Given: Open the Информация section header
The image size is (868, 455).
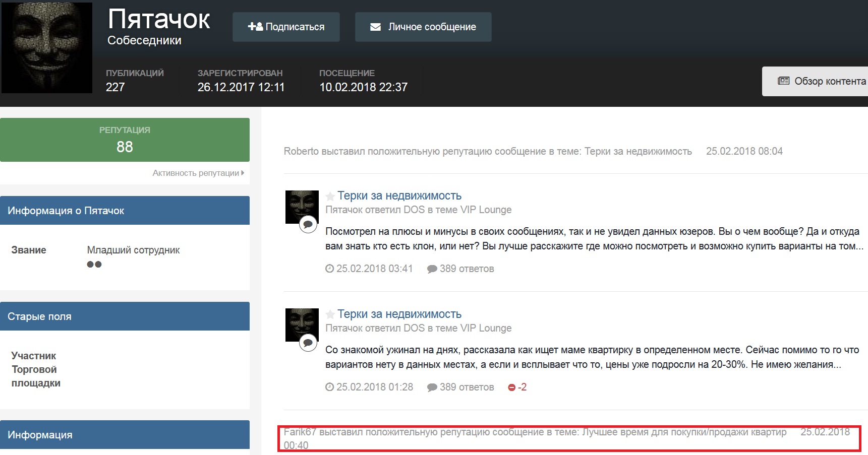Looking at the screenshot, I should point(125,434).
